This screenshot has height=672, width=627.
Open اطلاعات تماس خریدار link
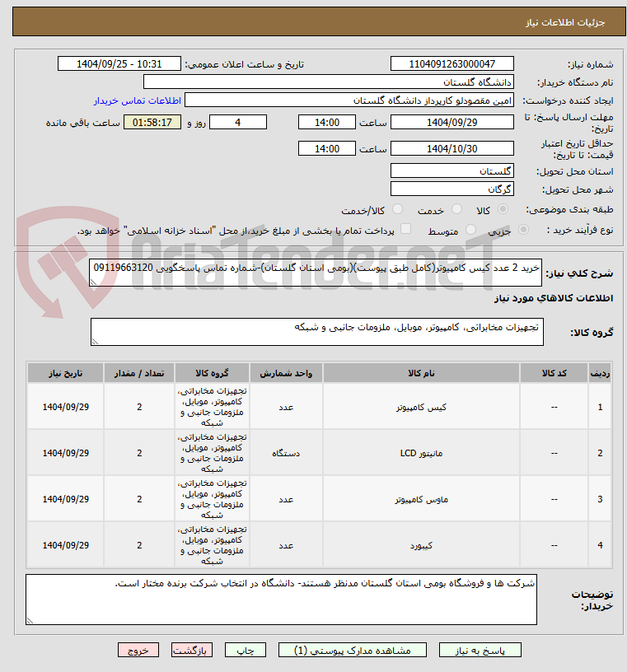pyautogui.click(x=138, y=100)
